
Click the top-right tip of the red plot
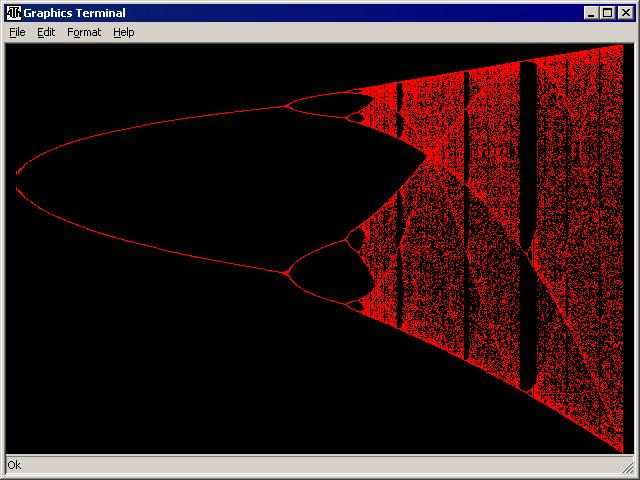tap(622, 46)
